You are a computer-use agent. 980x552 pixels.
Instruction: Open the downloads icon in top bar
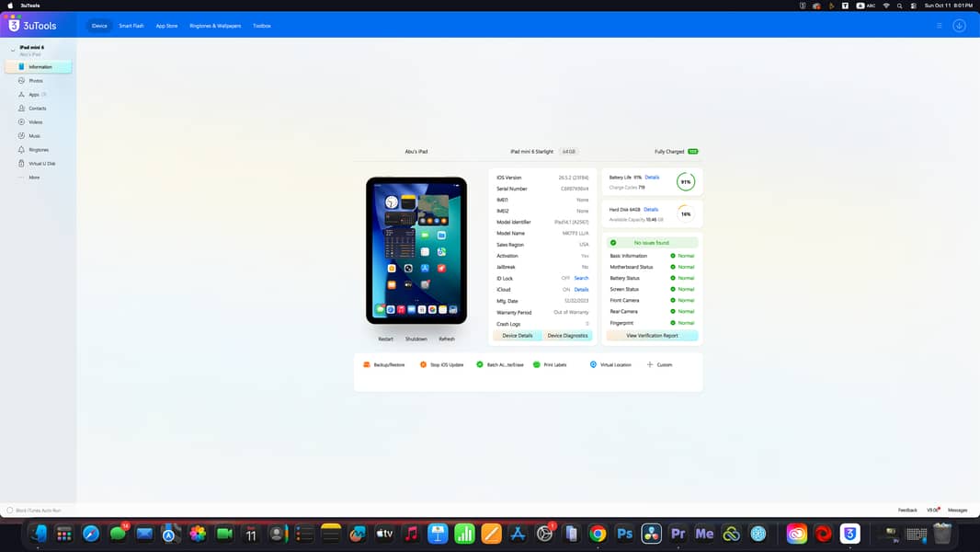point(959,26)
